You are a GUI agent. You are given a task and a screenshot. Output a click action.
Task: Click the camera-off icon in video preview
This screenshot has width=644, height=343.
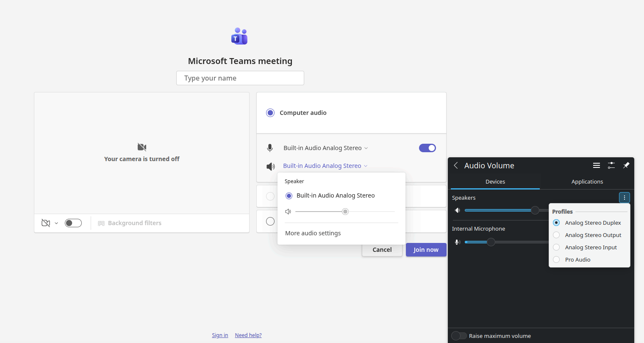142,147
